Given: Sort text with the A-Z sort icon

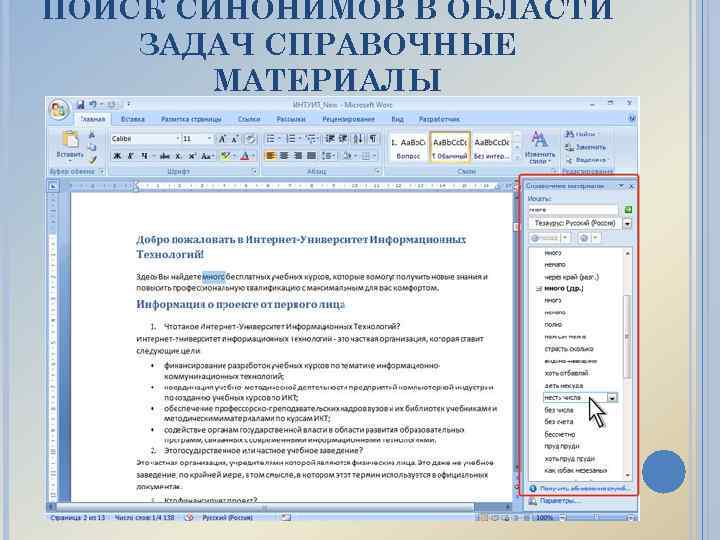Looking at the screenshot, I should click(358, 139).
